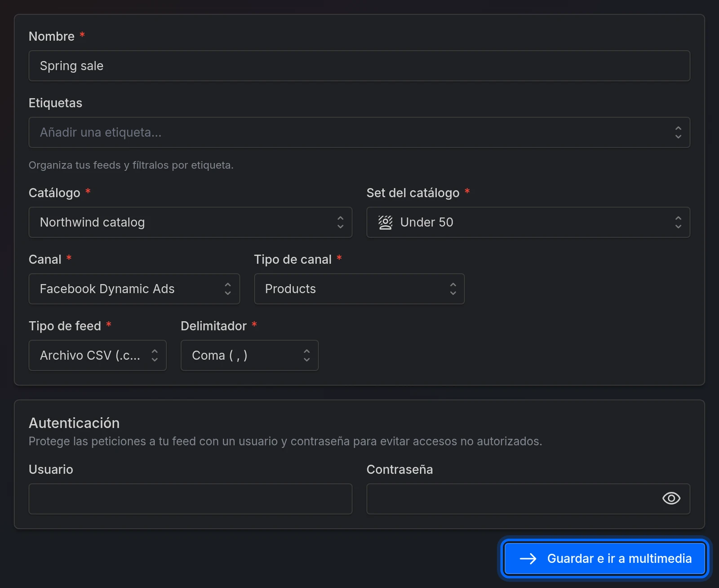
Task: Click the Autenticación section heading
Action: (74, 423)
